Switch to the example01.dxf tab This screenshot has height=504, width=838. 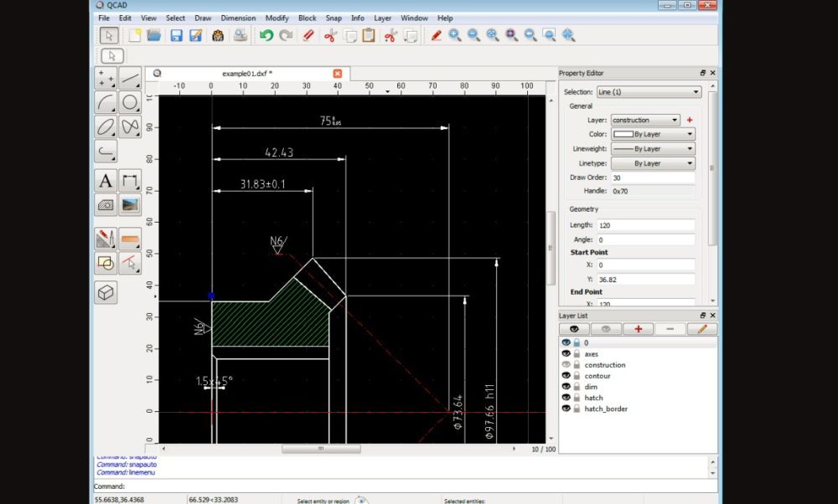(247, 74)
